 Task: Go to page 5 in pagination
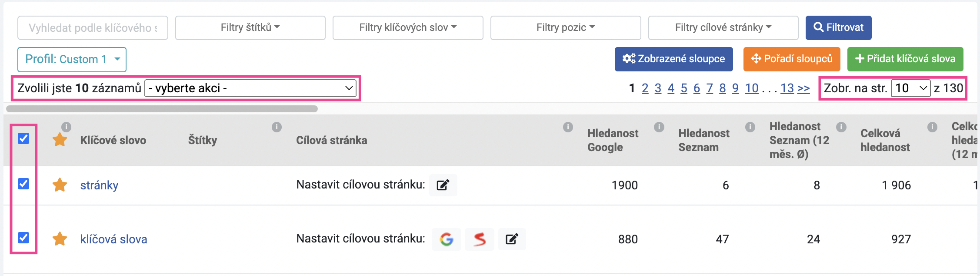pos(684,88)
